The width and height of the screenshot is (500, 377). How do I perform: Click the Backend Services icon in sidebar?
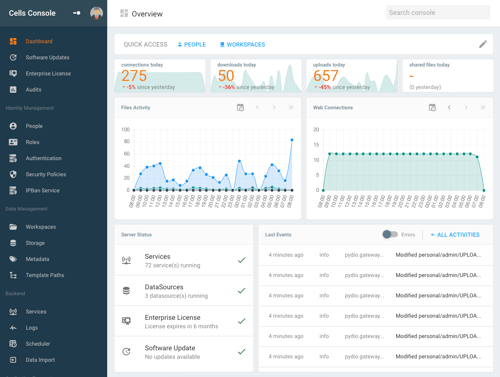pos(13,311)
